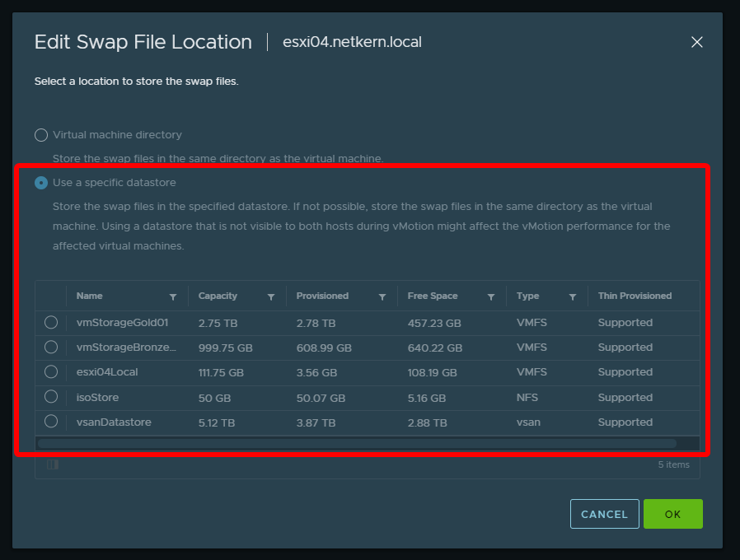This screenshot has width=740, height=560.
Task: Open the Name column filter
Action: tap(173, 296)
